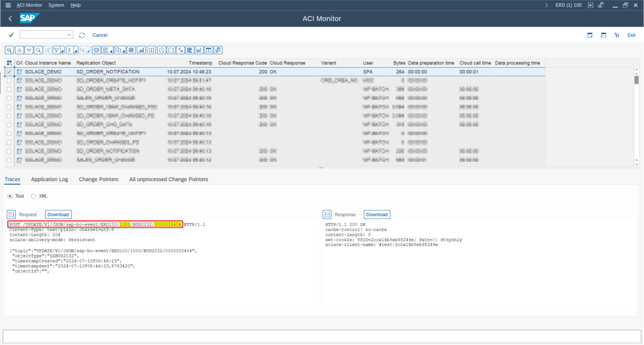Viewport: 644px width, 345px height.
Task: Open the Print icon in the grid toolbar
Action: coord(96,50)
